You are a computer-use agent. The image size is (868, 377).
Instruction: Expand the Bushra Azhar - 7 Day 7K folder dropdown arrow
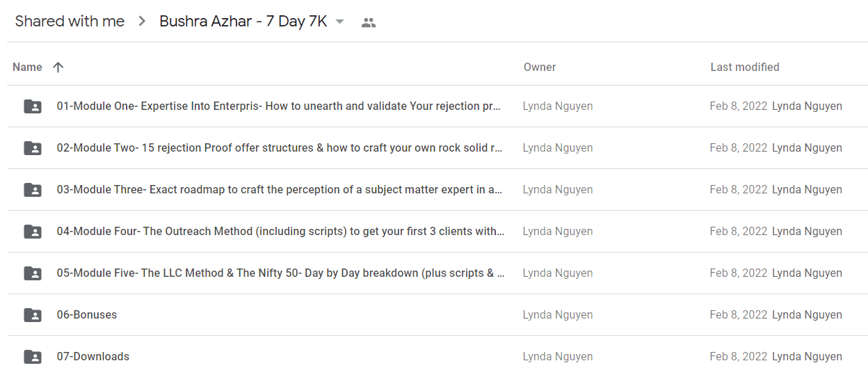tap(339, 22)
